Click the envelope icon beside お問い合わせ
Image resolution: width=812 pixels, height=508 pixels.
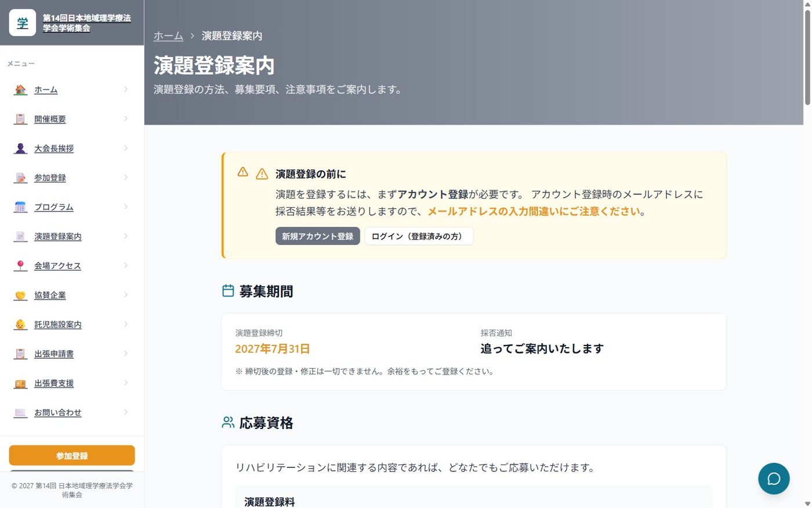tap(20, 412)
